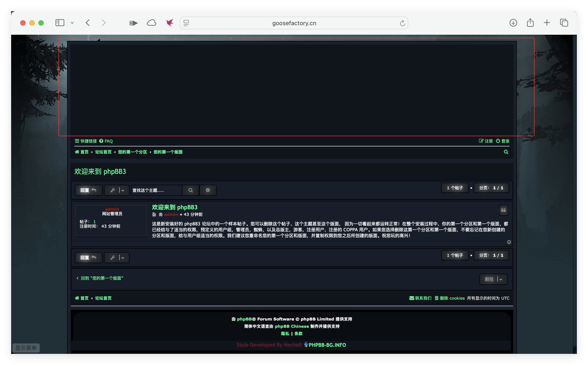This screenshot has height=365, width=588.
Task: Click the 删除 cookies link
Action: pyautogui.click(x=450, y=298)
